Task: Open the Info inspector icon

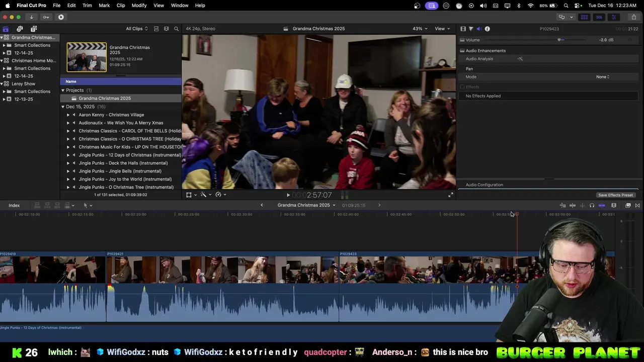Action: (487, 29)
